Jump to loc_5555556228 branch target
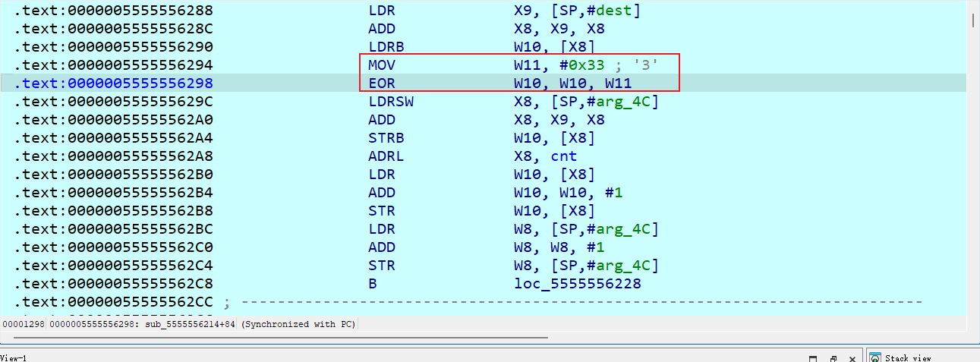This screenshot has width=980, height=362. [577, 284]
